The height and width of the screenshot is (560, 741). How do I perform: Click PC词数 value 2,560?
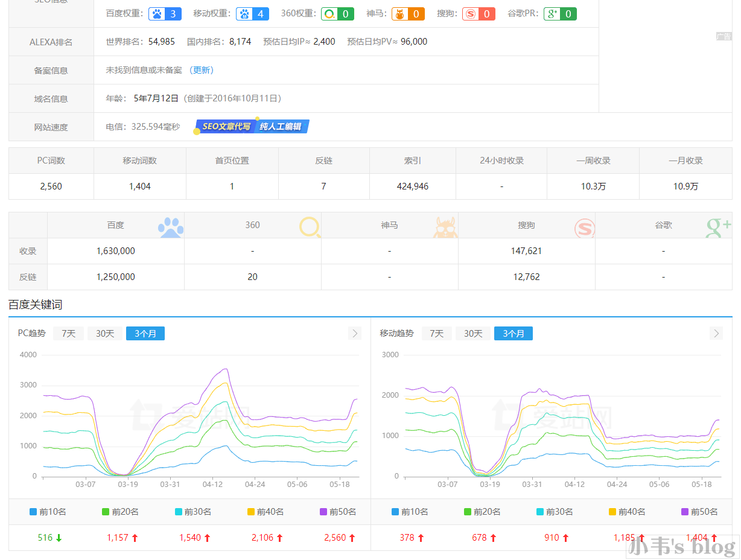pyautogui.click(x=51, y=186)
